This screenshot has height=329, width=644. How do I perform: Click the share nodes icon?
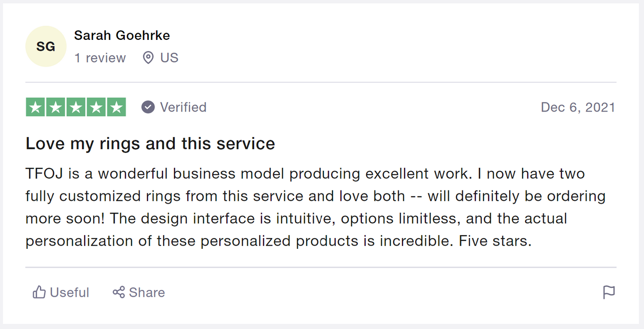(x=118, y=293)
